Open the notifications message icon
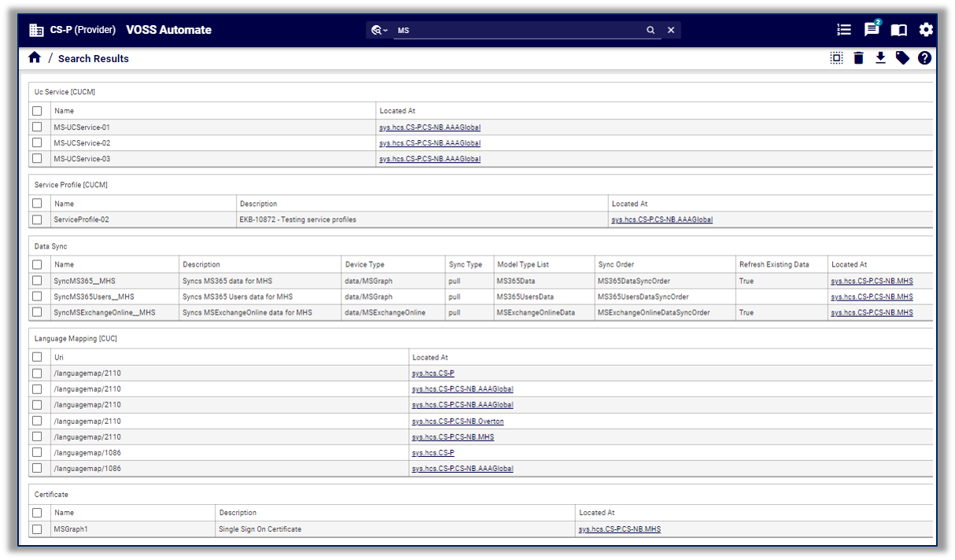This screenshot has width=955, height=560. tap(872, 30)
